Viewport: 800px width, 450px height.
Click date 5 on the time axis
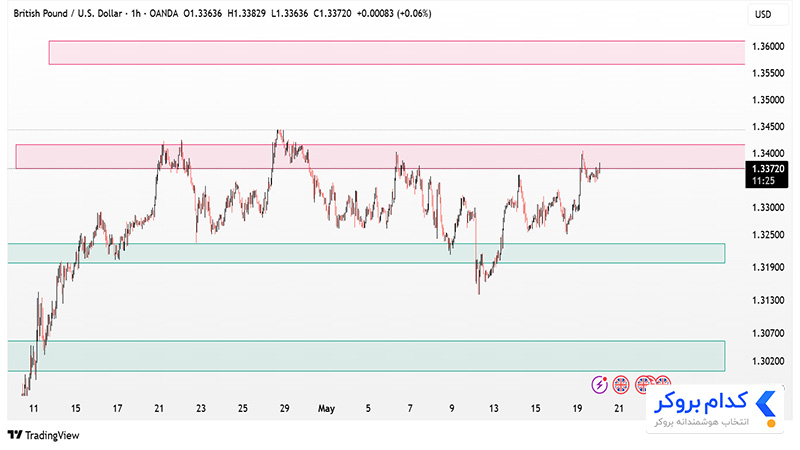pyautogui.click(x=368, y=408)
